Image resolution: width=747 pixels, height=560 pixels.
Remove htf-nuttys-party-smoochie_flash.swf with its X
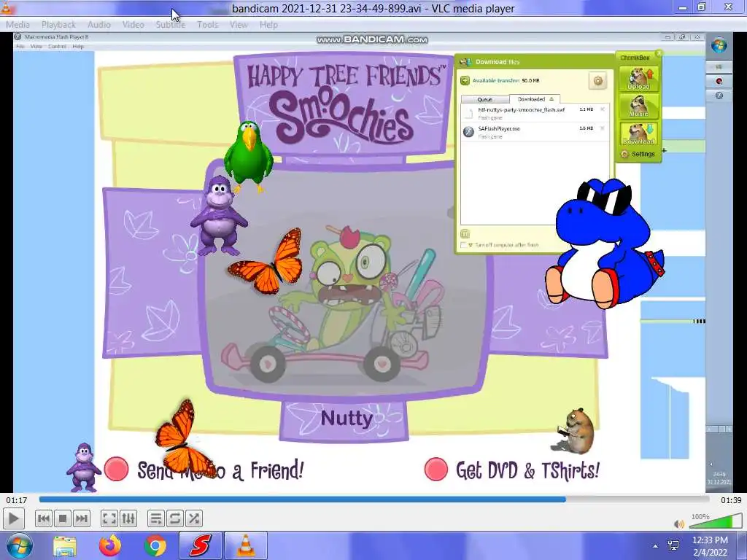click(x=602, y=109)
